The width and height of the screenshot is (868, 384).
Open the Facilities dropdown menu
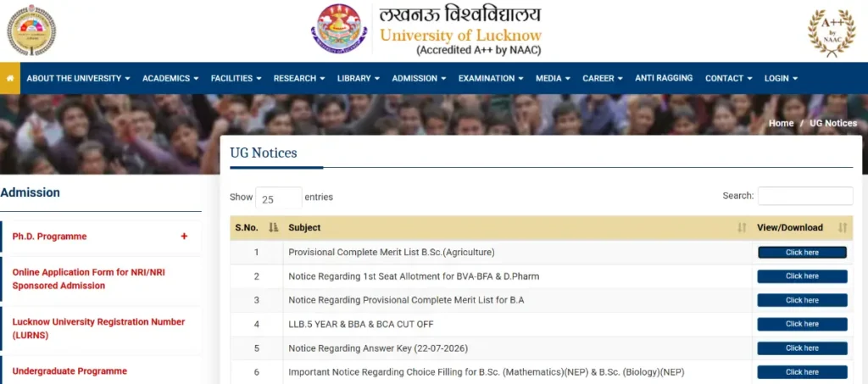(x=236, y=79)
